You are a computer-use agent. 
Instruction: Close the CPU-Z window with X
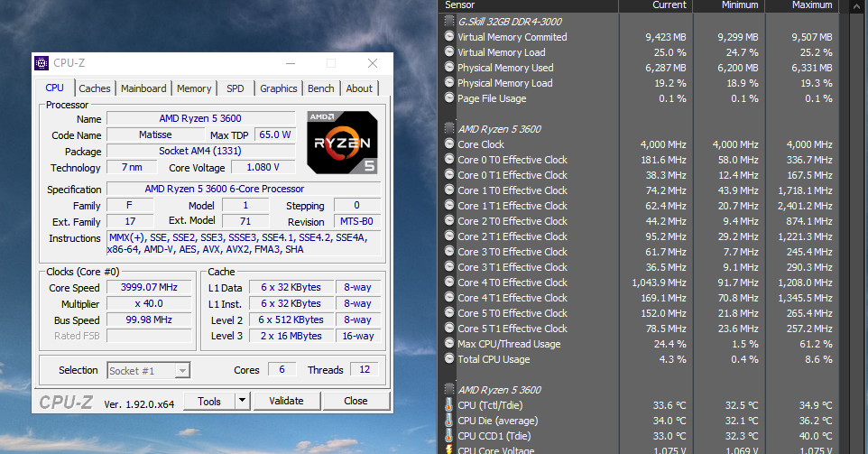(x=373, y=63)
